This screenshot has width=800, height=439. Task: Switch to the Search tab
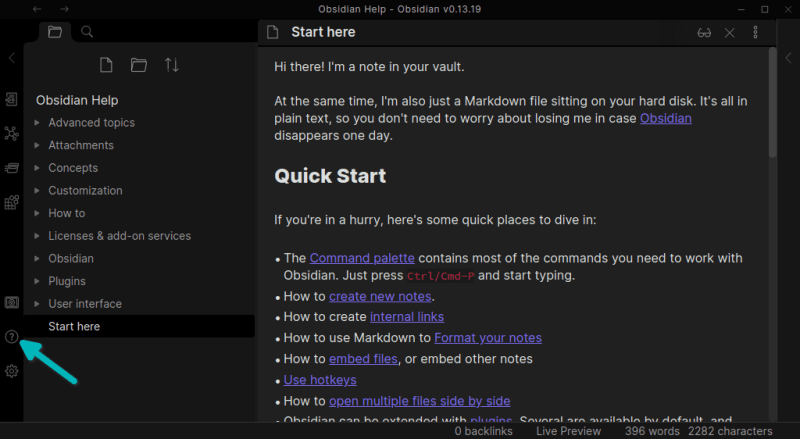[x=87, y=32]
